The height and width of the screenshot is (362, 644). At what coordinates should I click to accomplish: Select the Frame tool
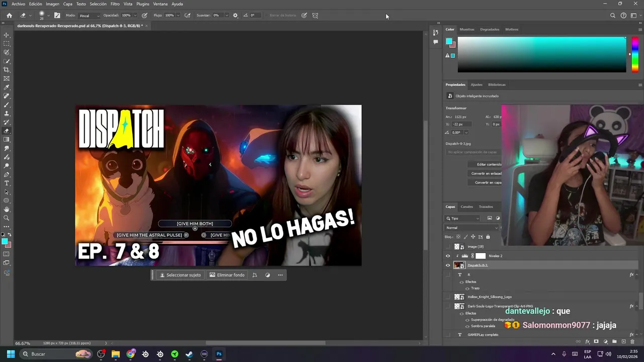click(7, 78)
